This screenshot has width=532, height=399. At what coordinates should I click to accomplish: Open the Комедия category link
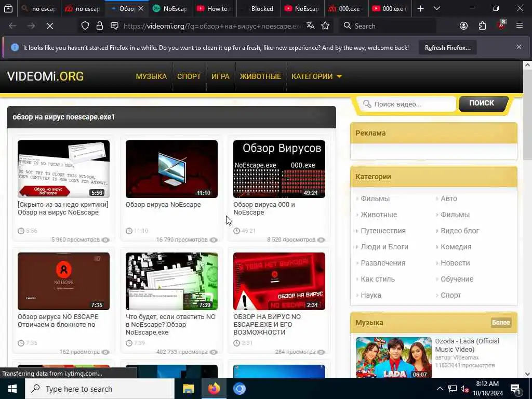[x=456, y=247]
